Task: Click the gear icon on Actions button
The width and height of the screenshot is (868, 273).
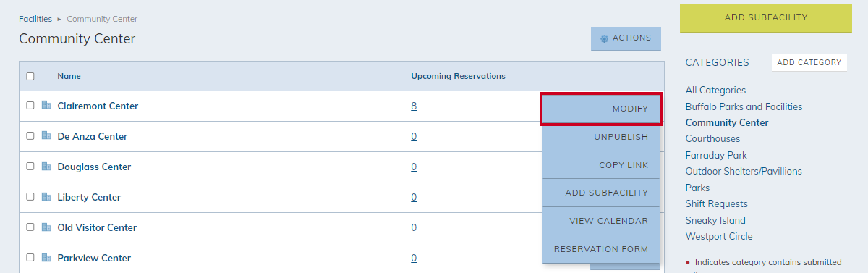Action: 605,38
